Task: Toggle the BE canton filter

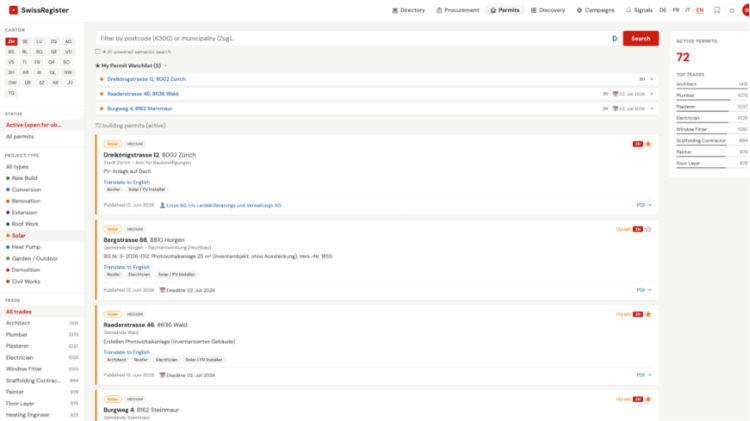Action: click(x=25, y=42)
